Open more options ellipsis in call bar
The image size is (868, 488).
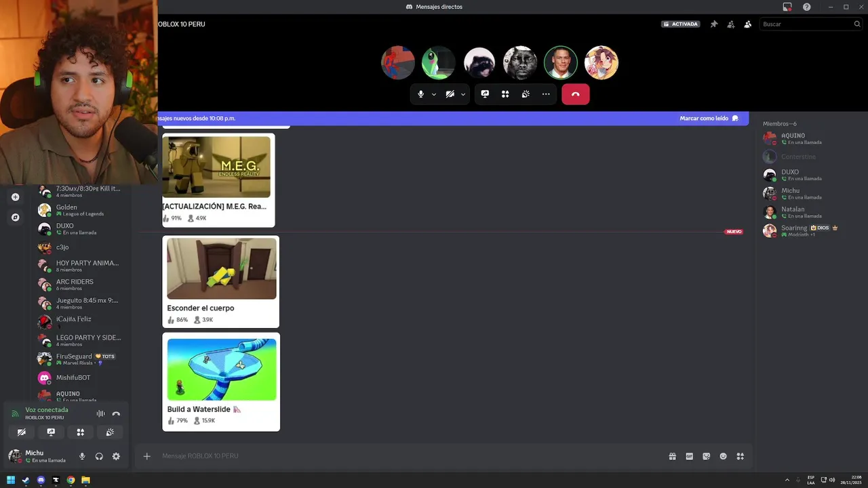pos(546,94)
